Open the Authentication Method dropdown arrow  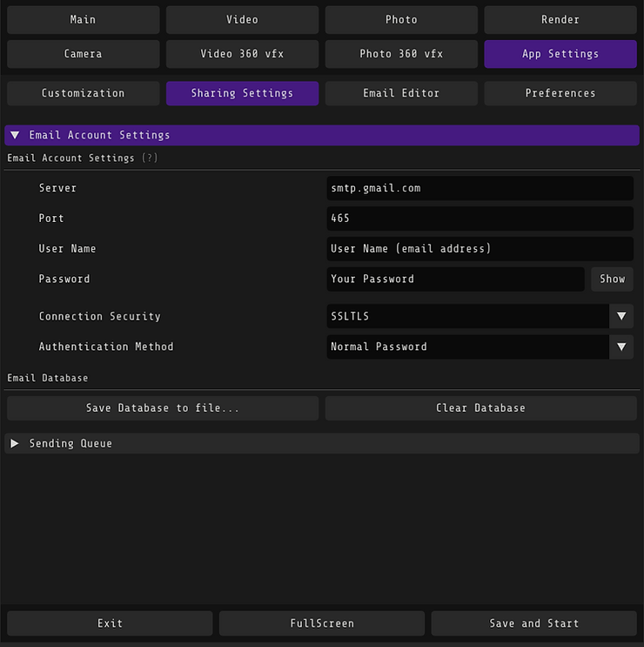pos(621,347)
